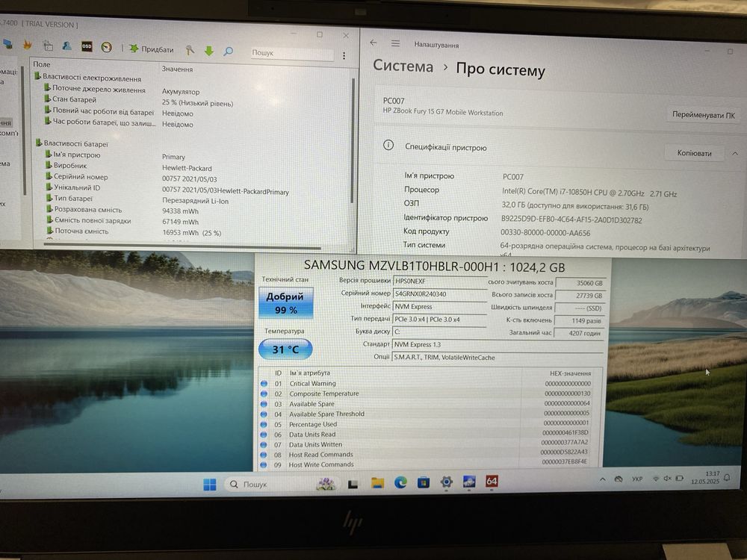Select the Властивості електроживлення group row

(87, 78)
